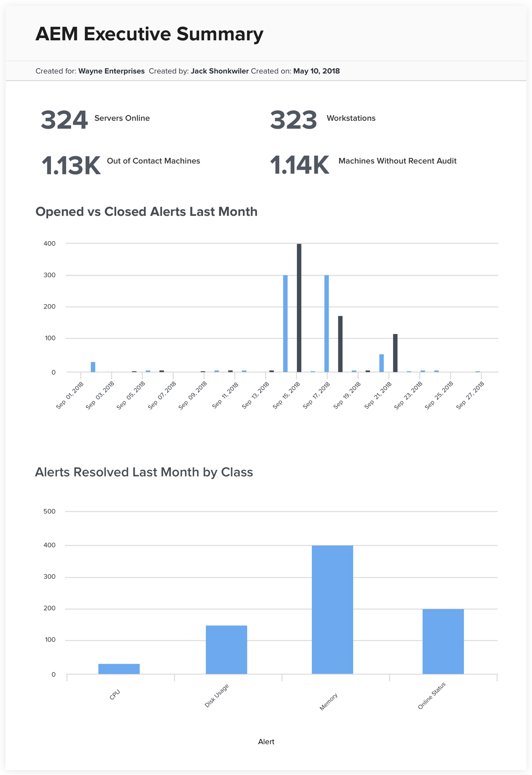Click the Sep 23, 2018 axis label
The height and width of the screenshot is (775, 532).
(x=408, y=395)
